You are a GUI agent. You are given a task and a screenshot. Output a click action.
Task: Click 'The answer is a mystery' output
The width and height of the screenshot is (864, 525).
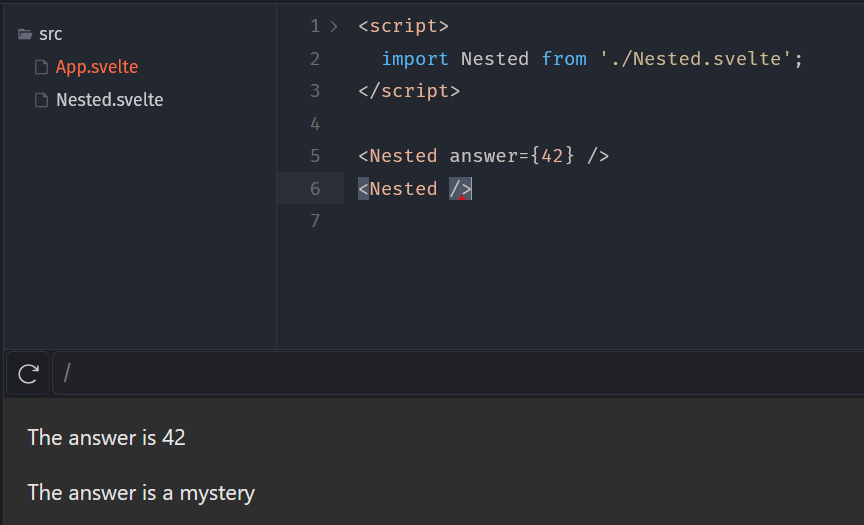tap(141, 492)
